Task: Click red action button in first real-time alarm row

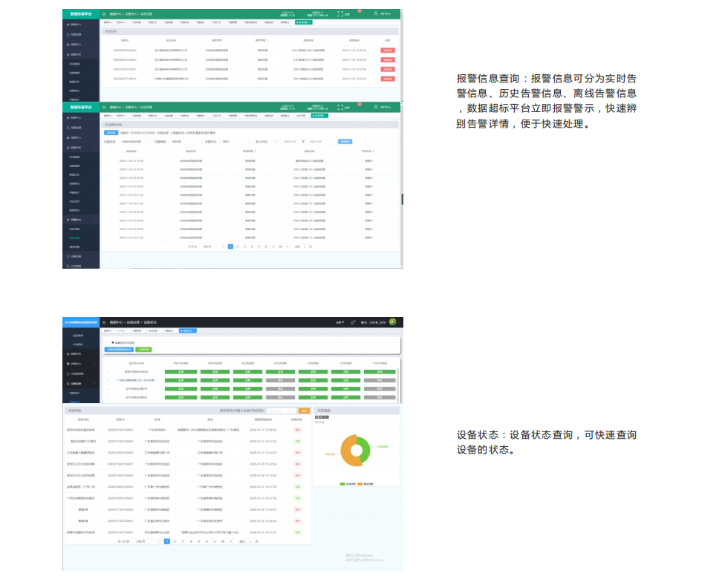Action: tap(388, 50)
